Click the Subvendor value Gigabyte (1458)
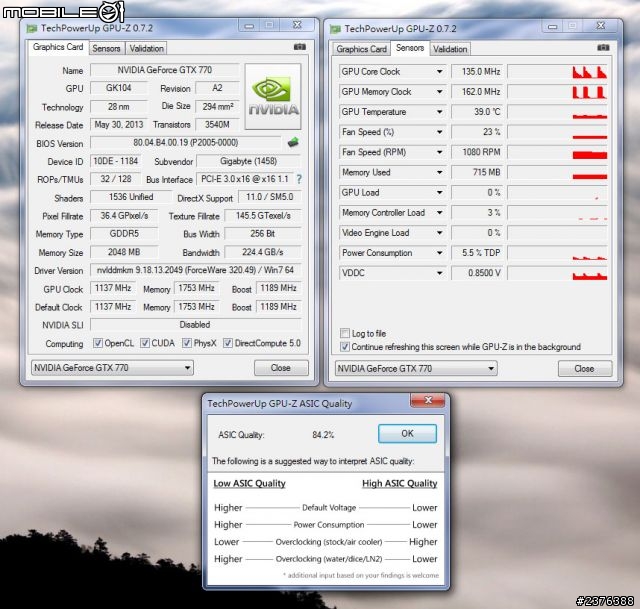 click(249, 161)
